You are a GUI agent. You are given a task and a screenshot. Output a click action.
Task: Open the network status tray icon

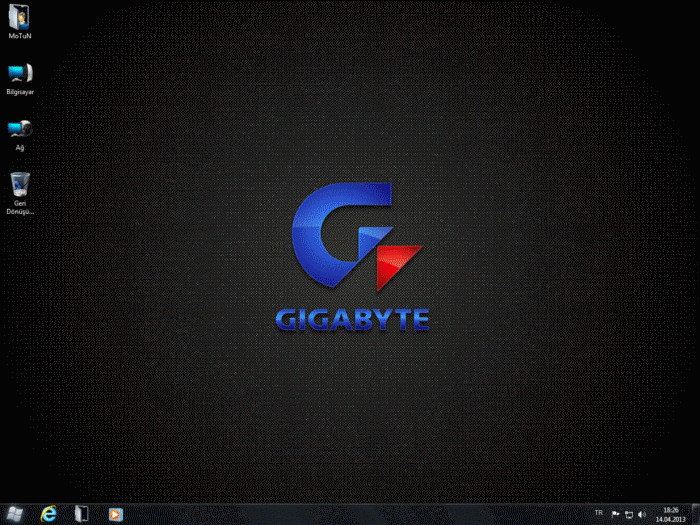[629, 515]
